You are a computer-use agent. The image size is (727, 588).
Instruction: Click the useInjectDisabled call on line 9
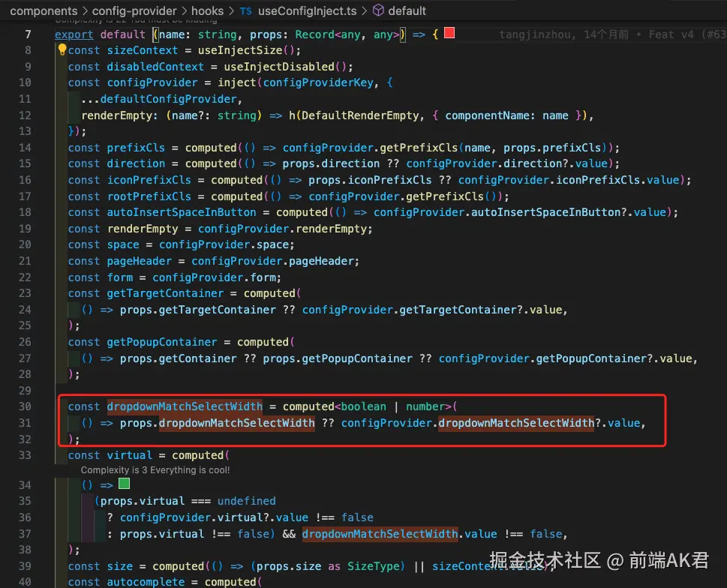(279, 67)
